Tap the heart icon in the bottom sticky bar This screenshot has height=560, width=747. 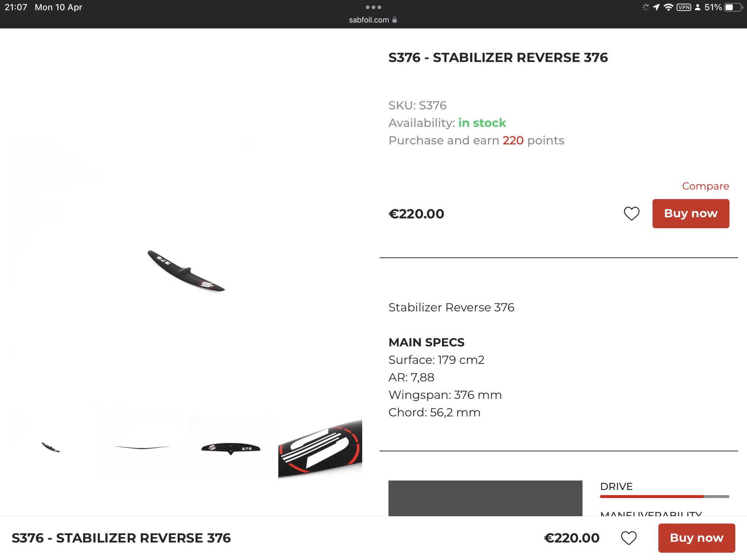(628, 538)
